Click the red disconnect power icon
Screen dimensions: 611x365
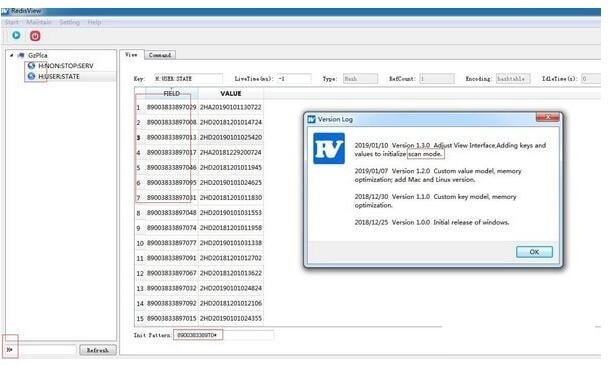(x=35, y=36)
